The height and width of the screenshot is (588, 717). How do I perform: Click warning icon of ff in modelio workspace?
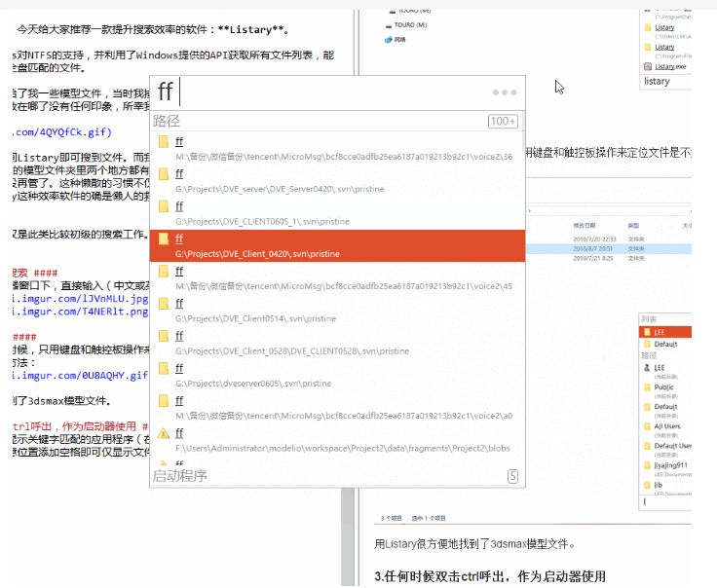tap(164, 433)
